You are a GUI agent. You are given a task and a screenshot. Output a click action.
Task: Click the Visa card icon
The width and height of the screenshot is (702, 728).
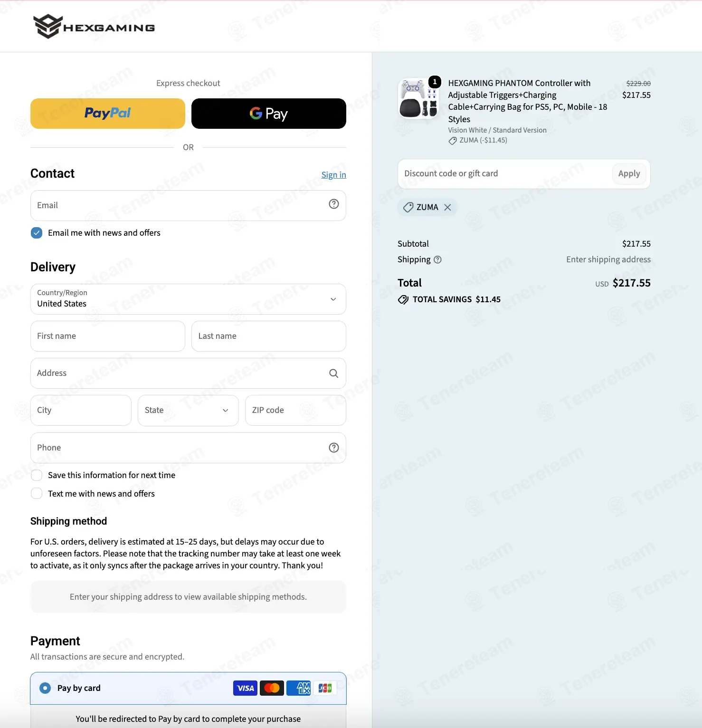coord(245,688)
